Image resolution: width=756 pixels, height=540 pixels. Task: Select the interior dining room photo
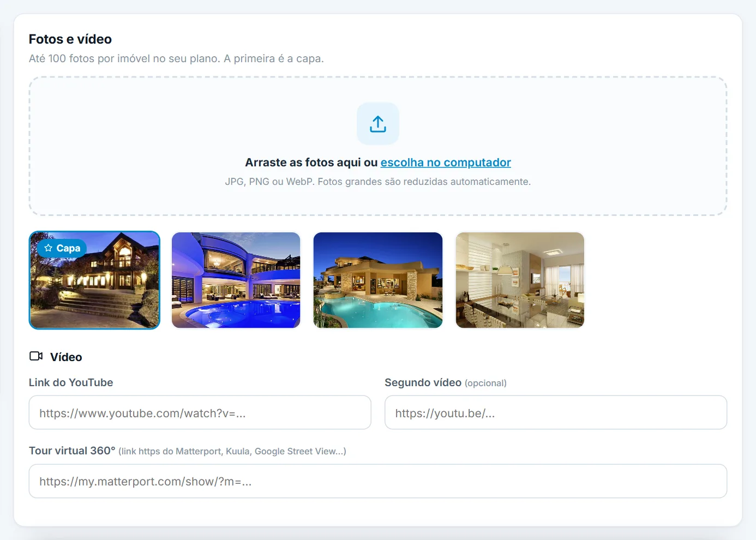[x=520, y=280]
